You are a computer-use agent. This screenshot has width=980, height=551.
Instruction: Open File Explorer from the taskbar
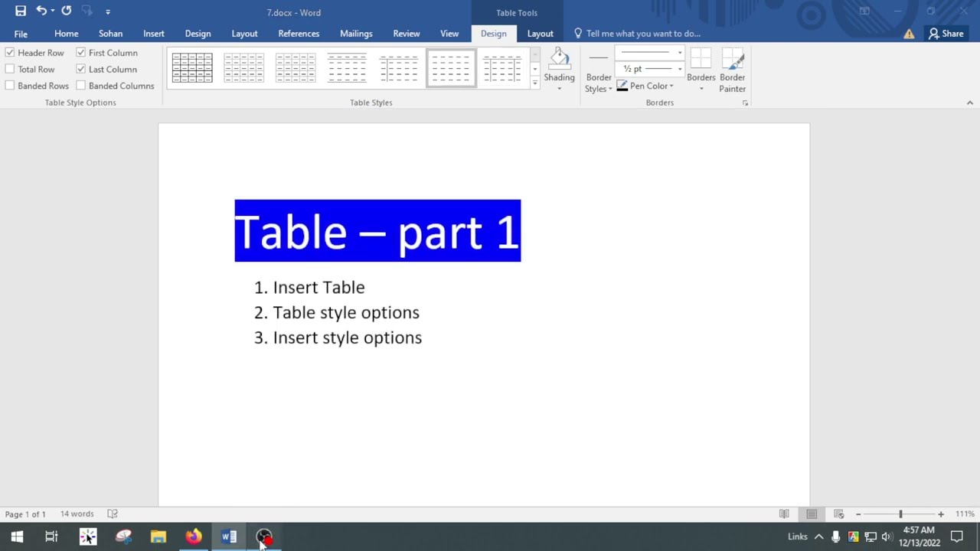pos(158,536)
